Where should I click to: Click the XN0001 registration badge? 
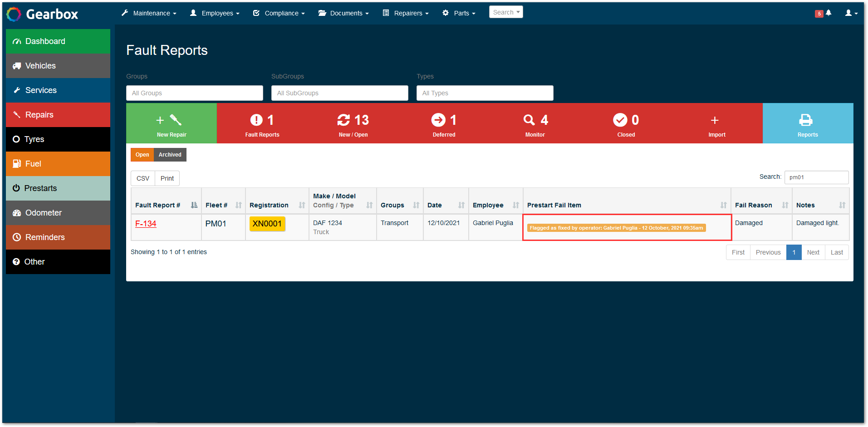click(267, 224)
